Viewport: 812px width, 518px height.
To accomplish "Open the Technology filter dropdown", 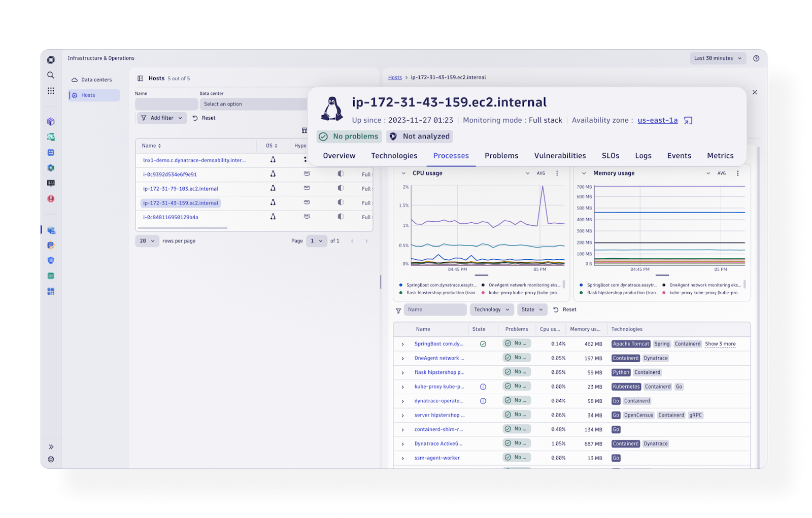I will tap(491, 309).
